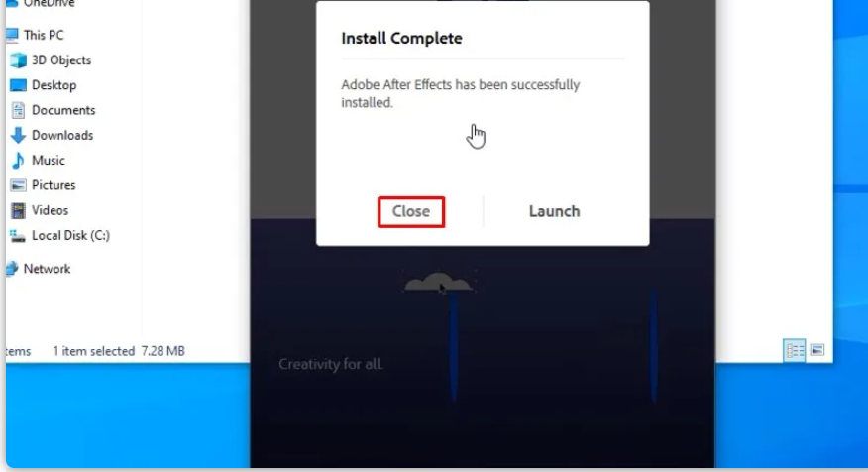Switch to details view in status bar
The width and height of the screenshot is (868, 472).
click(795, 350)
